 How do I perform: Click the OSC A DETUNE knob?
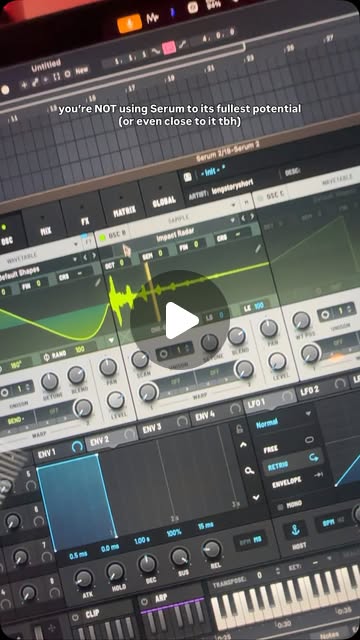click(49, 381)
